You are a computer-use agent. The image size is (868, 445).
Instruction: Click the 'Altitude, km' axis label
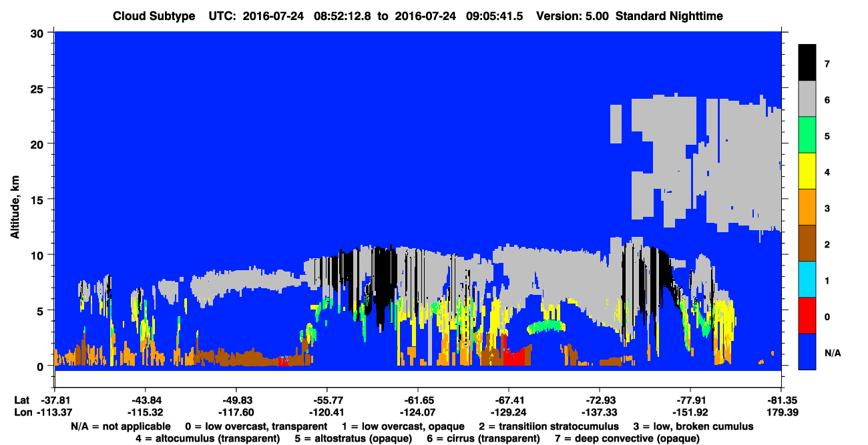click(14, 205)
